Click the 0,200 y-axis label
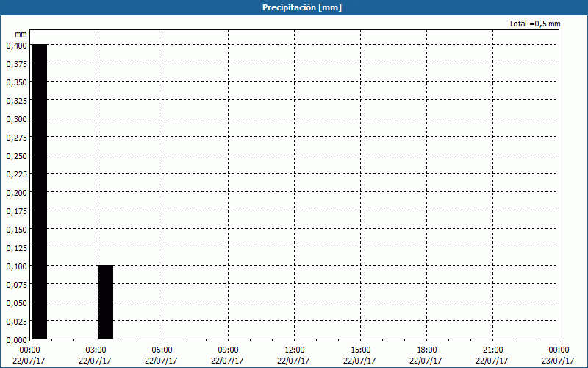This screenshot has height=368, width=588. pyautogui.click(x=16, y=193)
